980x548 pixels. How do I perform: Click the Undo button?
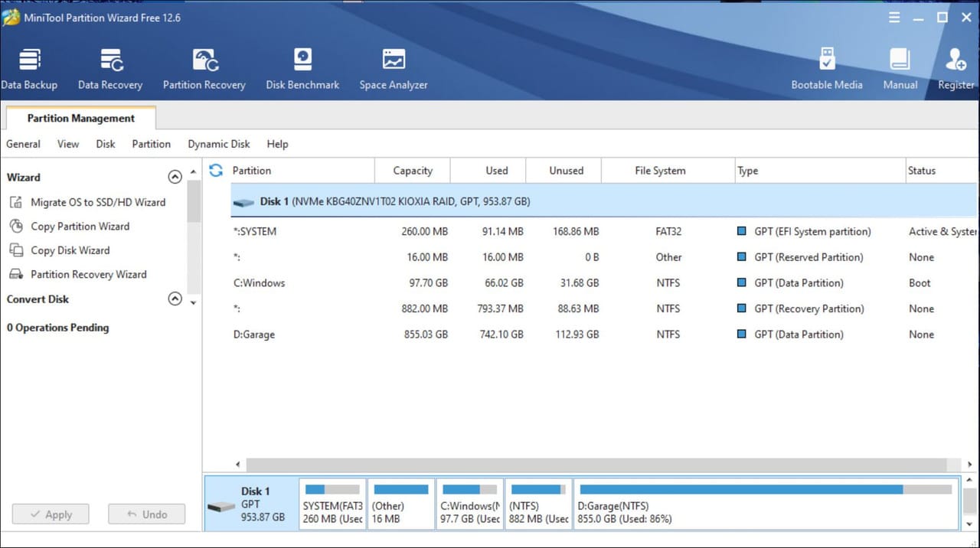(147, 514)
